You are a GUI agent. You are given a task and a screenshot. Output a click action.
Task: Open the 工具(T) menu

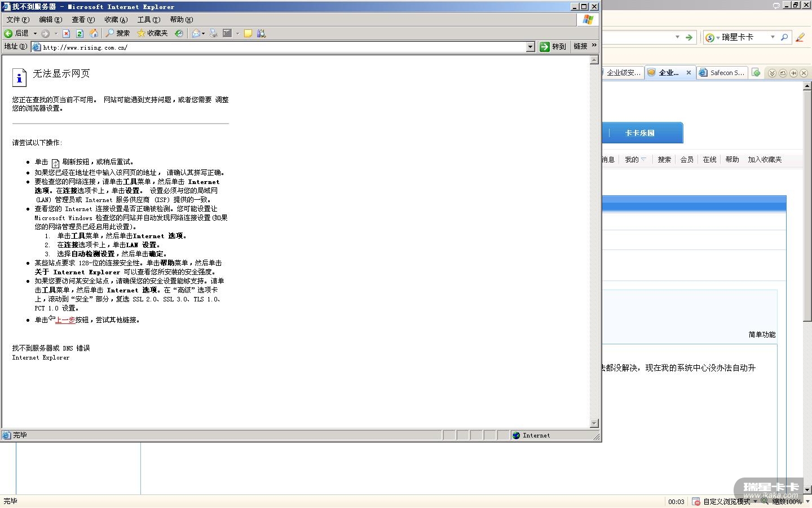click(x=149, y=20)
